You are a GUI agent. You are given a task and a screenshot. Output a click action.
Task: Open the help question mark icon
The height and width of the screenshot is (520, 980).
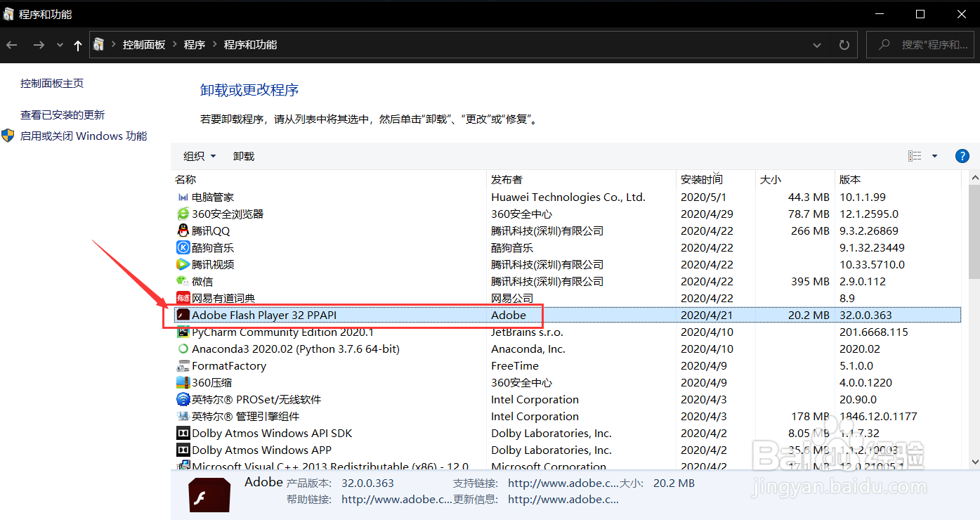[962, 156]
